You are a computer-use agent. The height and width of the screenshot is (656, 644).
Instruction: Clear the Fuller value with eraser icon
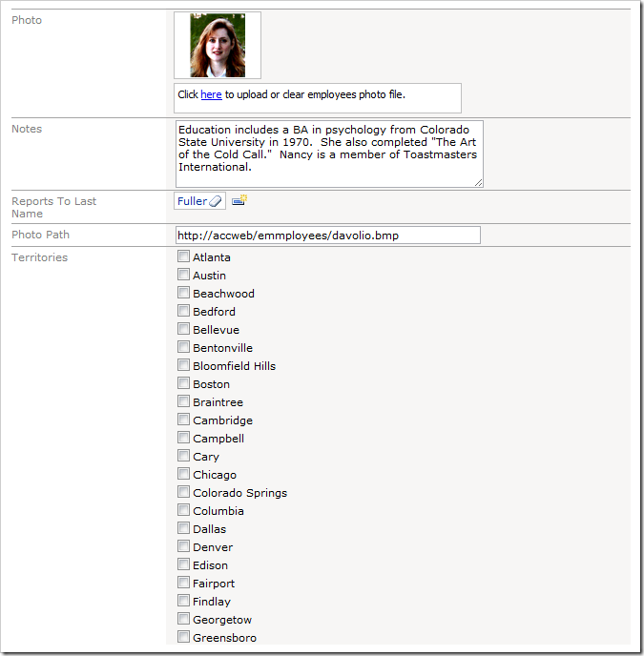(215, 201)
